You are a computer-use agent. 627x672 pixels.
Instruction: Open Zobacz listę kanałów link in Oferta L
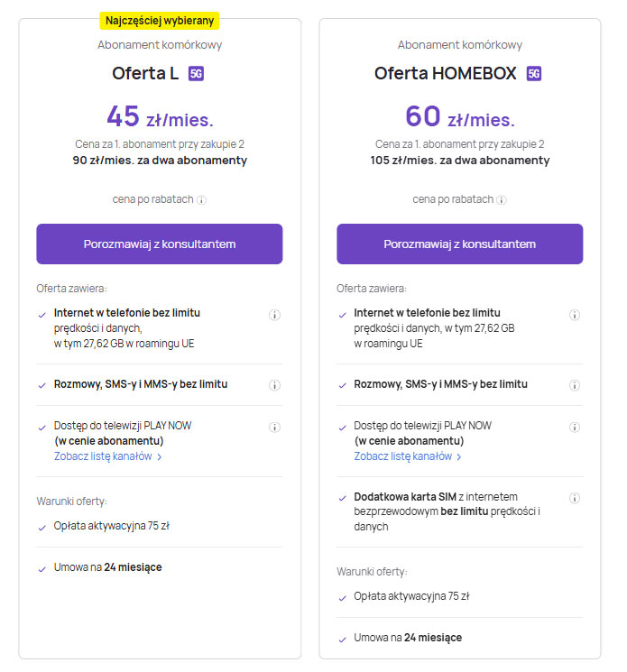click(x=103, y=456)
